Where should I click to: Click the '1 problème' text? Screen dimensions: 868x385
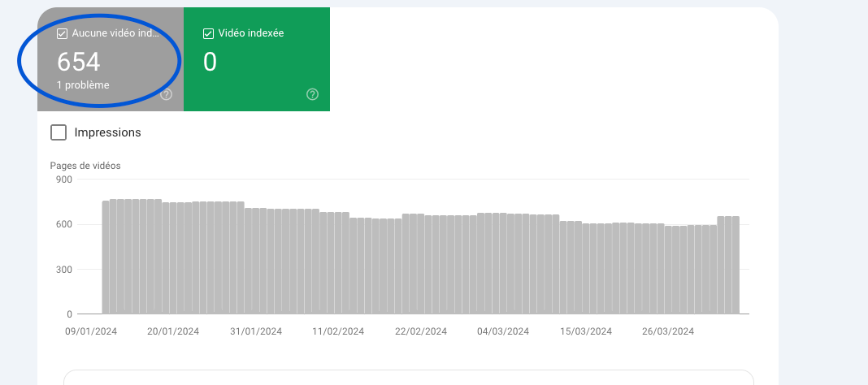point(83,85)
